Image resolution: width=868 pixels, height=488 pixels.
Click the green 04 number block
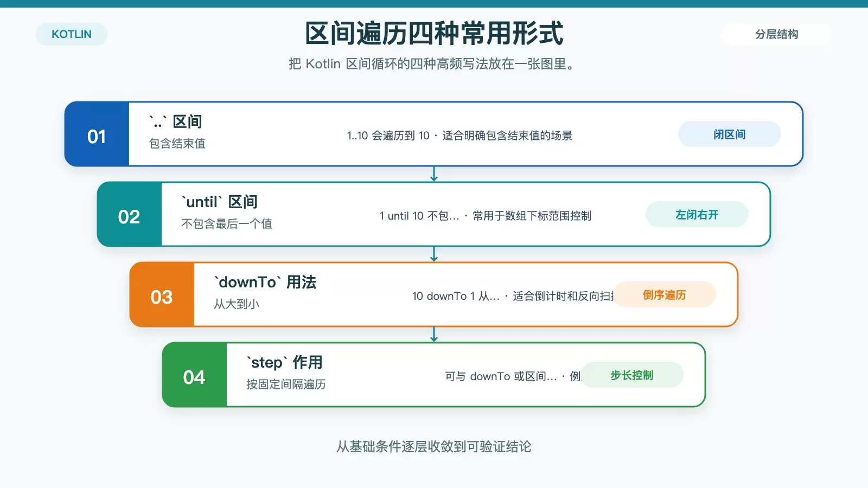[x=195, y=375]
